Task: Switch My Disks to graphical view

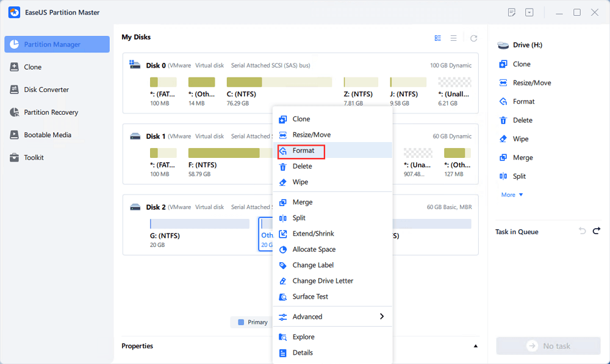Action: pos(437,38)
